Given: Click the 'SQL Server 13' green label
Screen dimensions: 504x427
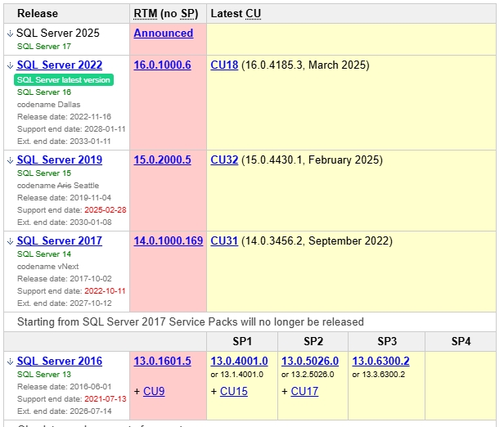Looking at the screenshot, I should click(44, 375).
